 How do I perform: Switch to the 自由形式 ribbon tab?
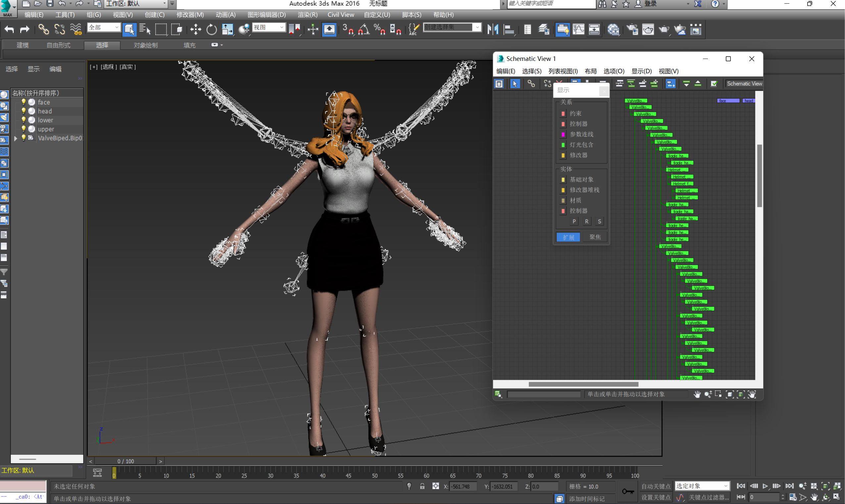click(58, 45)
